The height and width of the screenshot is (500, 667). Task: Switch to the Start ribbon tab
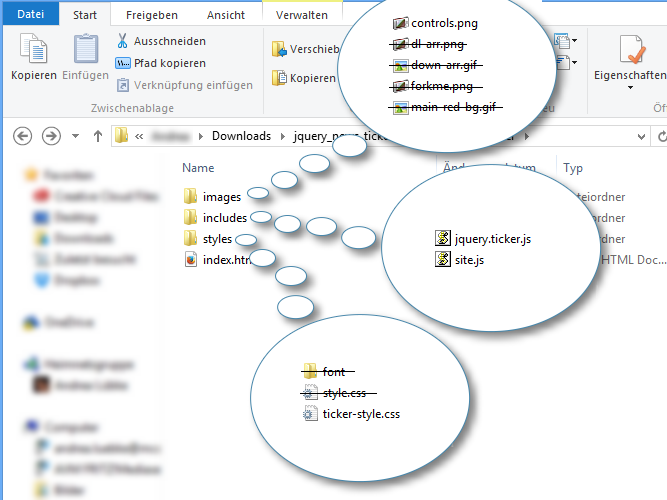[85, 15]
